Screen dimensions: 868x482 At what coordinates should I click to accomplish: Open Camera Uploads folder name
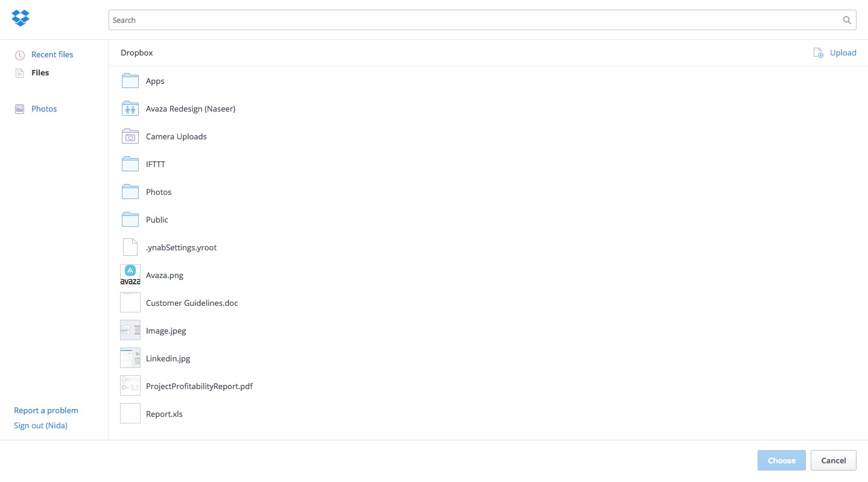[x=176, y=137]
